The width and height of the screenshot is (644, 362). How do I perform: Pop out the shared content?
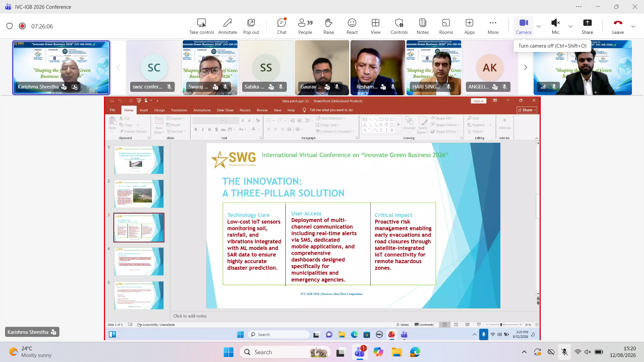[251, 26]
